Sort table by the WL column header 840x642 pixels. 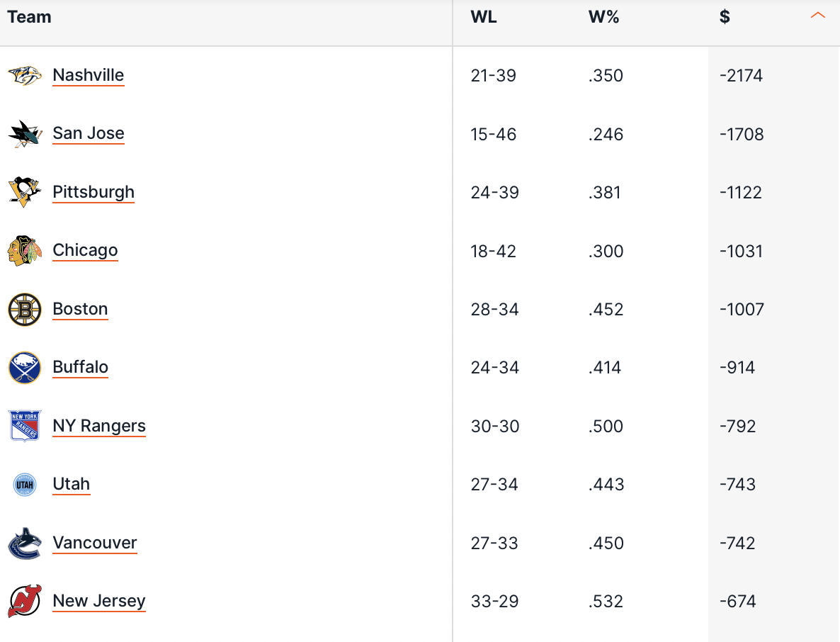pos(483,17)
